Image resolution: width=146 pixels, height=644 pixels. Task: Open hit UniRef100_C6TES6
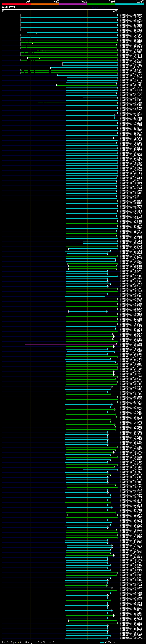131,32
